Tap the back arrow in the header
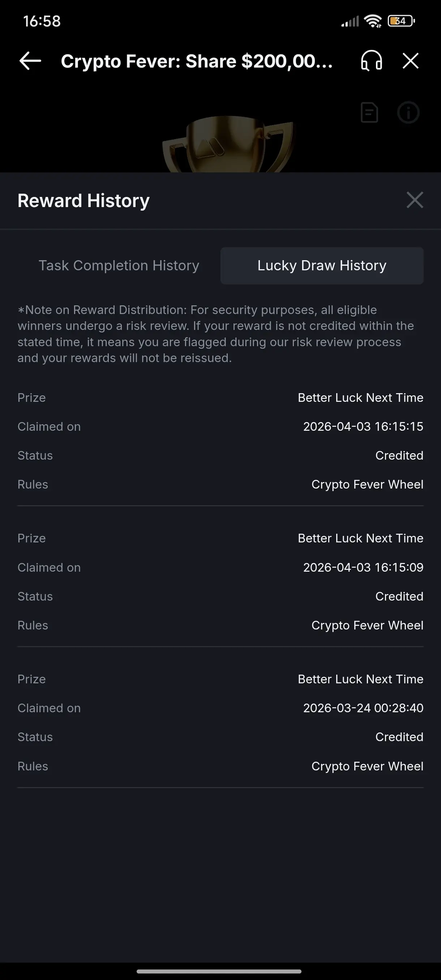This screenshot has width=441, height=980. 30,61
